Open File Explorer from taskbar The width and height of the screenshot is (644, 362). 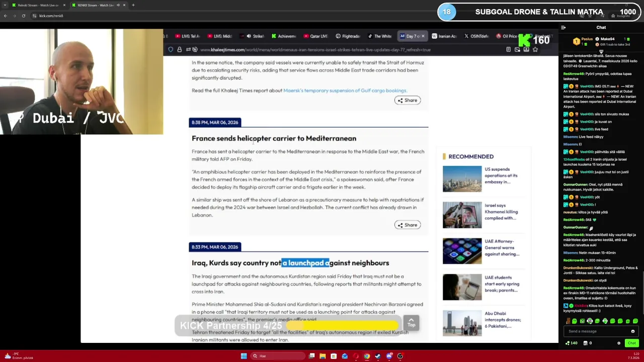[323, 356]
